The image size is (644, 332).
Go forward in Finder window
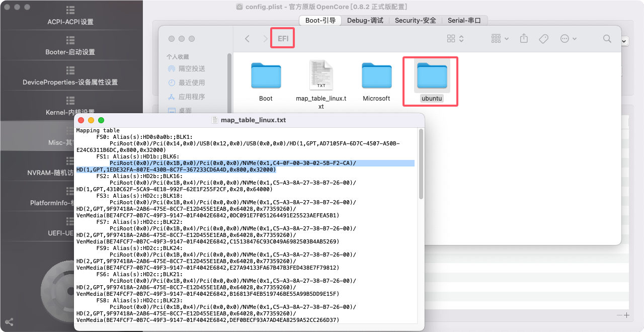pos(265,39)
